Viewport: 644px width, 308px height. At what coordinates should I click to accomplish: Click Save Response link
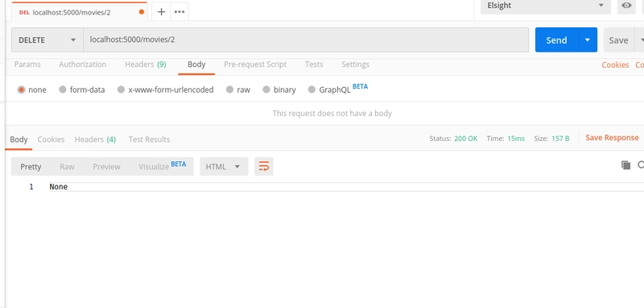click(612, 138)
